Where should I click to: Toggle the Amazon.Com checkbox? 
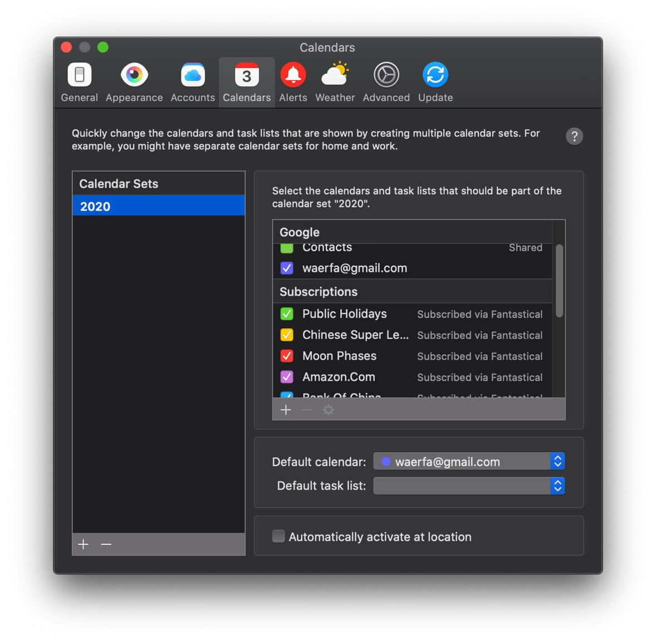click(x=287, y=377)
